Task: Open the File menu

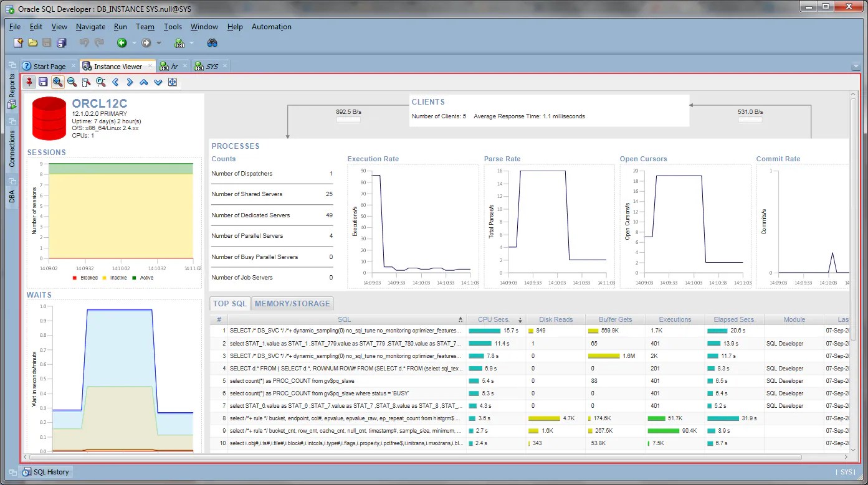Action: (15, 27)
